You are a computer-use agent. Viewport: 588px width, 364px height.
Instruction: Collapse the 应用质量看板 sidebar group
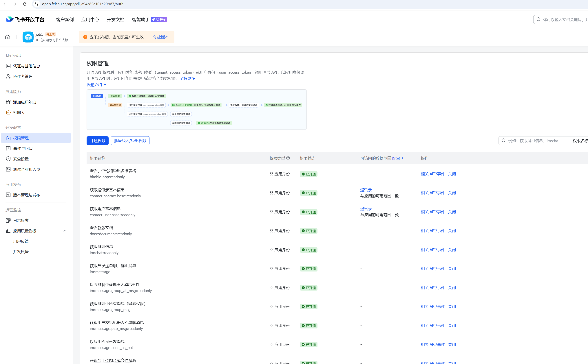(x=65, y=231)
